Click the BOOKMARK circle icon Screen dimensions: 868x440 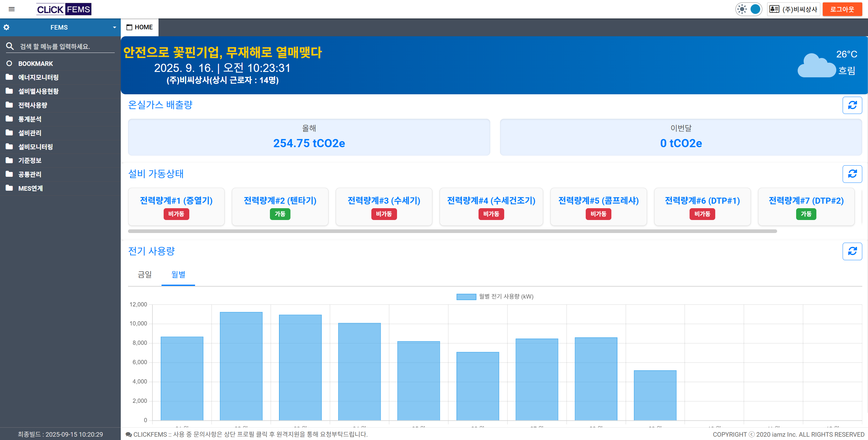pos(9,63)
